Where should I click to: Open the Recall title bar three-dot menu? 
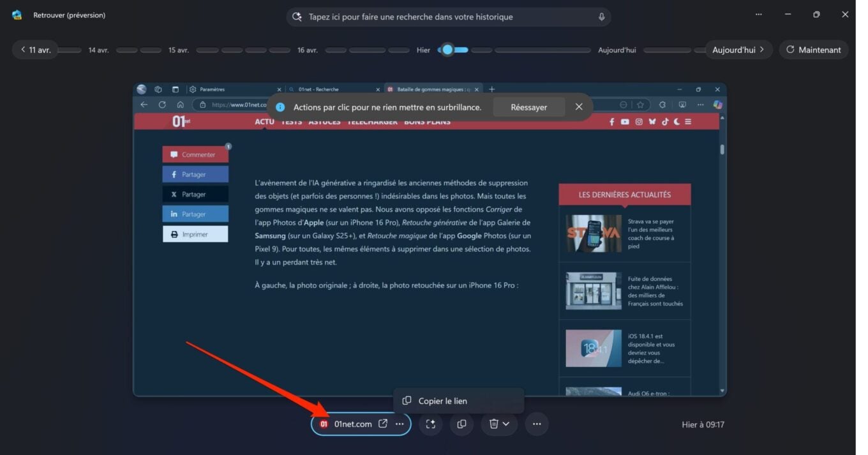coord(758,15)
